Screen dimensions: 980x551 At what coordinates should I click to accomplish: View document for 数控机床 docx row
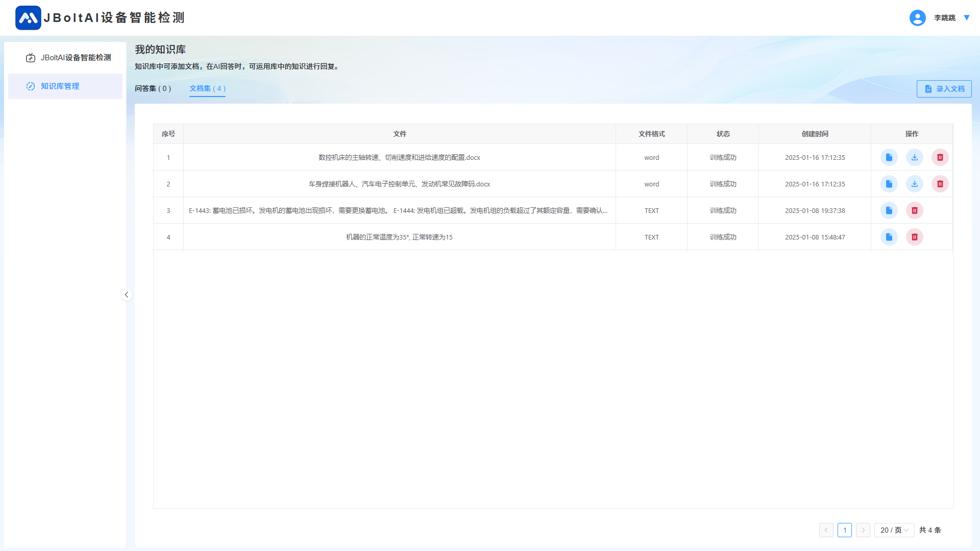pos(889,157)
